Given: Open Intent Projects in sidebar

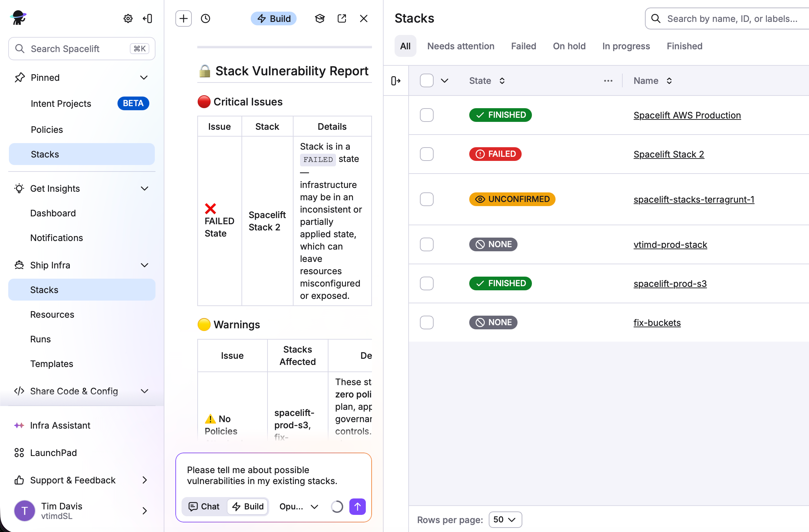Looking at the screenshot, I should [x=82, y=103].
